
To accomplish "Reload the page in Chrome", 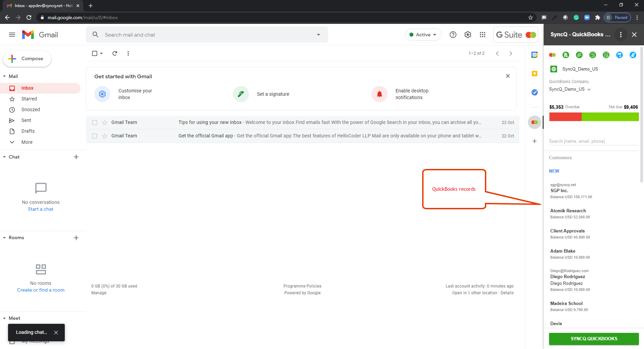I will [29, 17].
